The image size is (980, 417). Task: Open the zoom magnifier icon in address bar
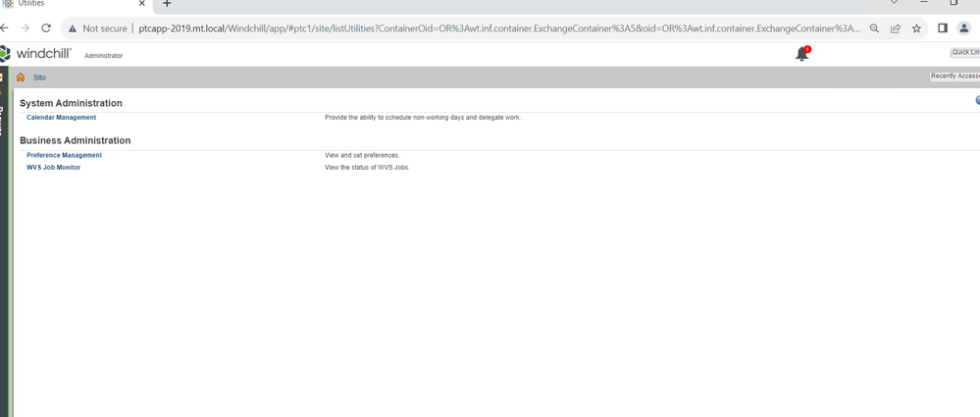pyautogui.click(x=875, y=28)
